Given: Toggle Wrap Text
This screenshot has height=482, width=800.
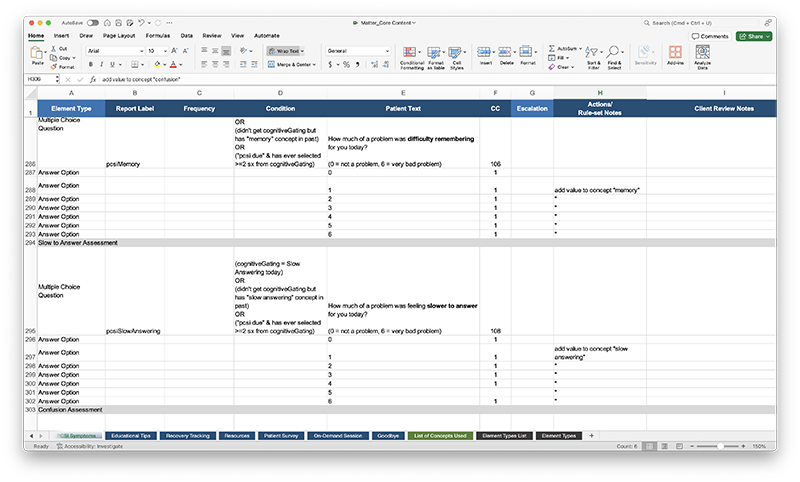Looking at the screenshot, I should pyautogui.click(x=285, y=51).
